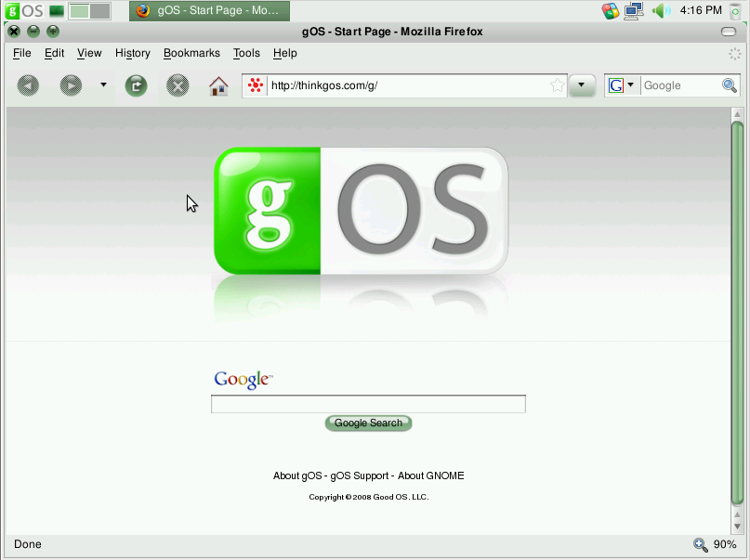Focus the Google toolbar search box
The width and height of the screenshot is (750, 560).
point(681,85)
